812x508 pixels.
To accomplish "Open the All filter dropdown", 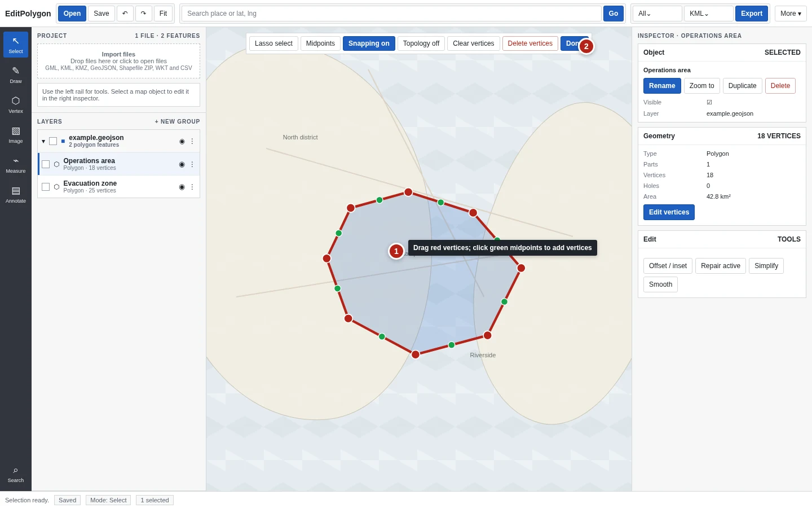I will coord(657,14).
